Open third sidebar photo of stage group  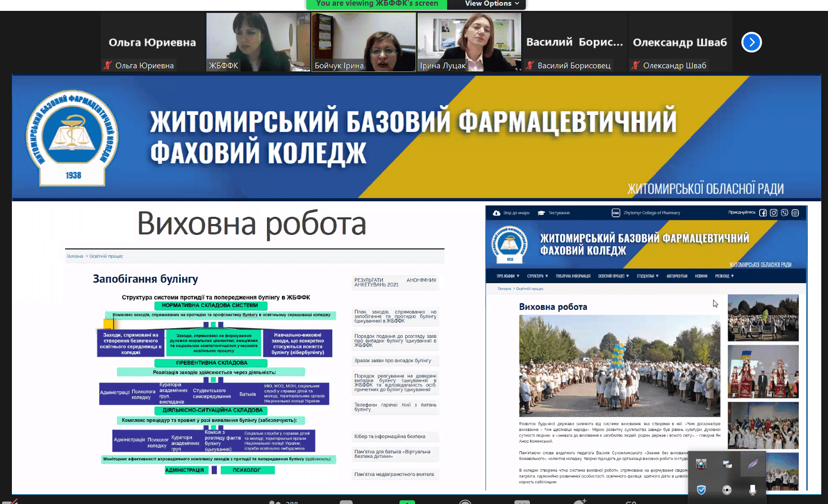tap(763, 425)
